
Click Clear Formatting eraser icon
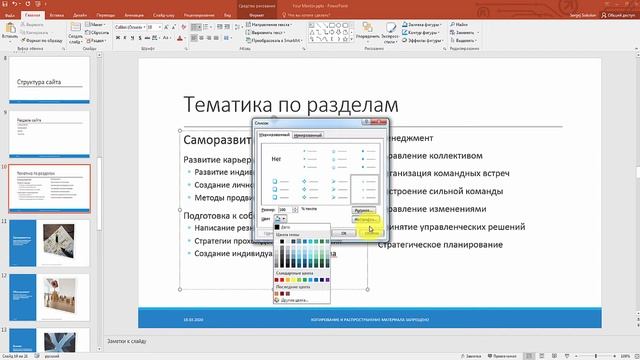click(184, 27)
